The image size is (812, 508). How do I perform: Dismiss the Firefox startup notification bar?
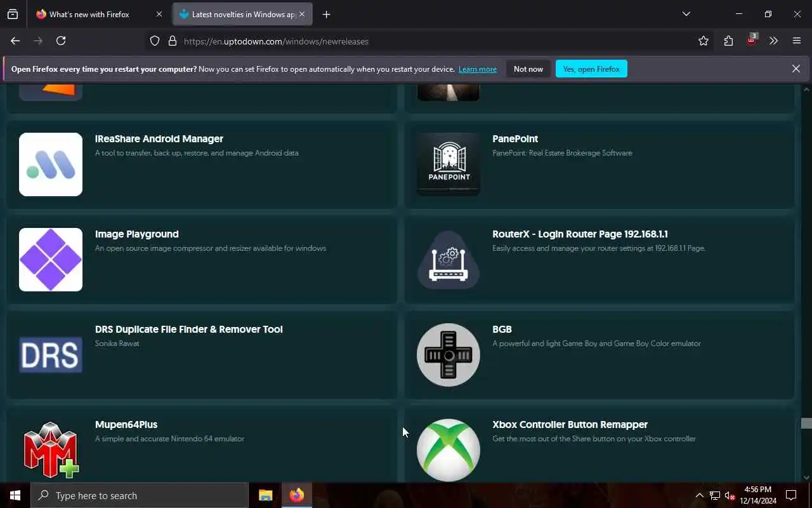796,69
